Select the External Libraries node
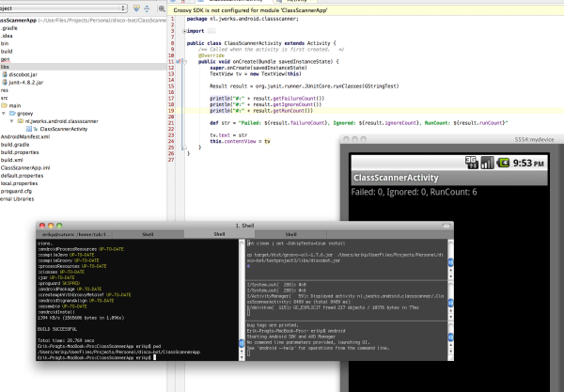This screenshot has width=564, height=392. coord(17,199)
